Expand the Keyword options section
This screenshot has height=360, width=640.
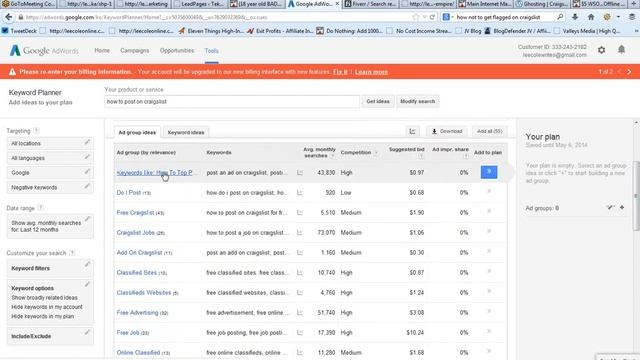click(50, 302)
